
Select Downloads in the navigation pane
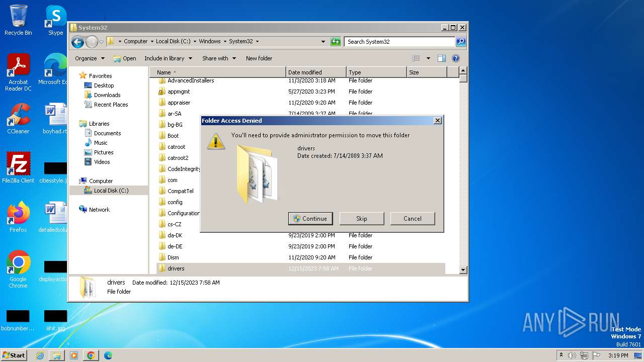[107, 95]
